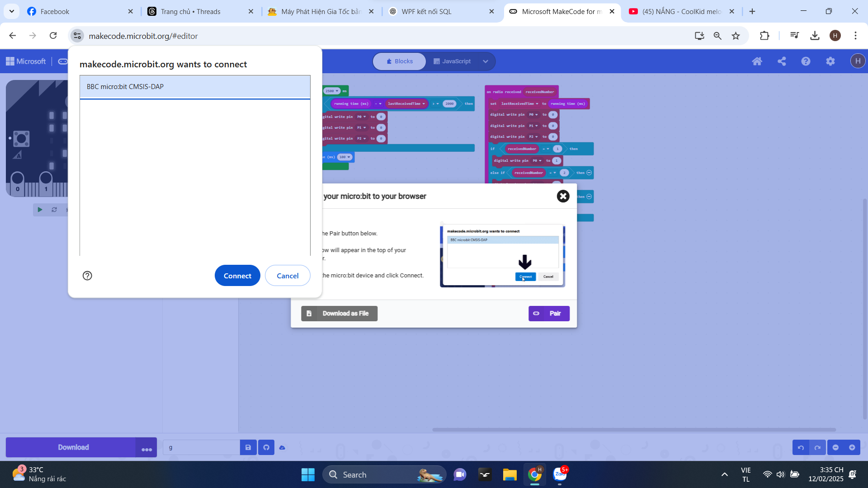Zoom out the workspace
The height and width of the screenshot is (488, 868).
(835, 447)
